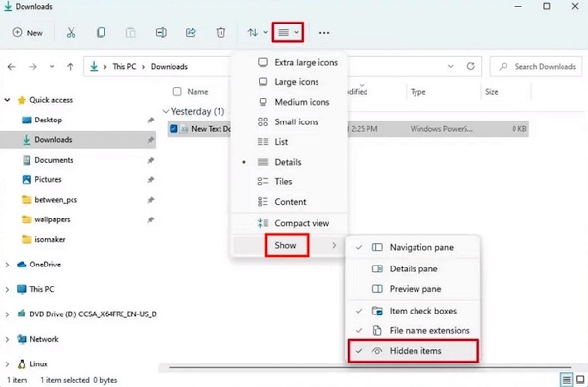The width and height of the screenshot is (588, 387).
Task: Go up one folder level
Action: point(71,67)
